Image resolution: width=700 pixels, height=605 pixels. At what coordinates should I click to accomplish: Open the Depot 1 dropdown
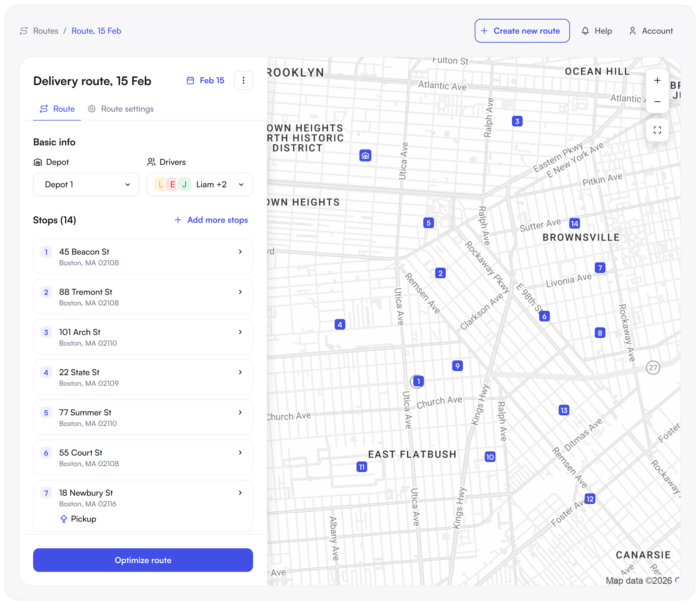click(86, 184)
